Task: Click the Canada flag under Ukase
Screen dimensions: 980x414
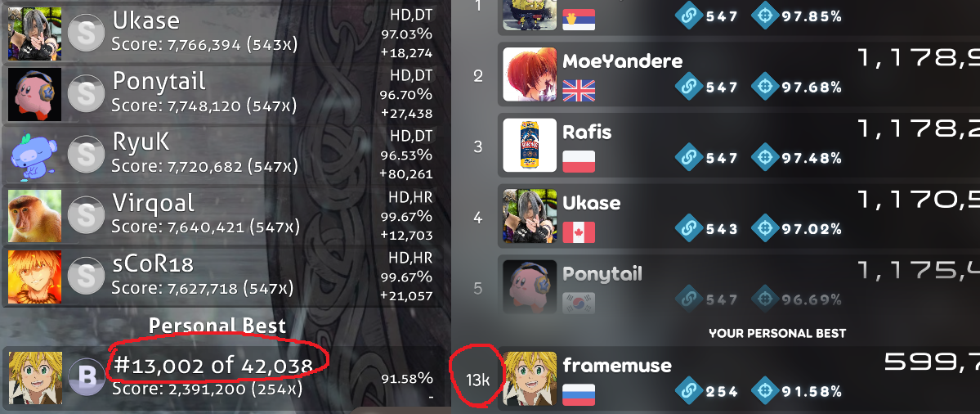Action: pos(579,232)
